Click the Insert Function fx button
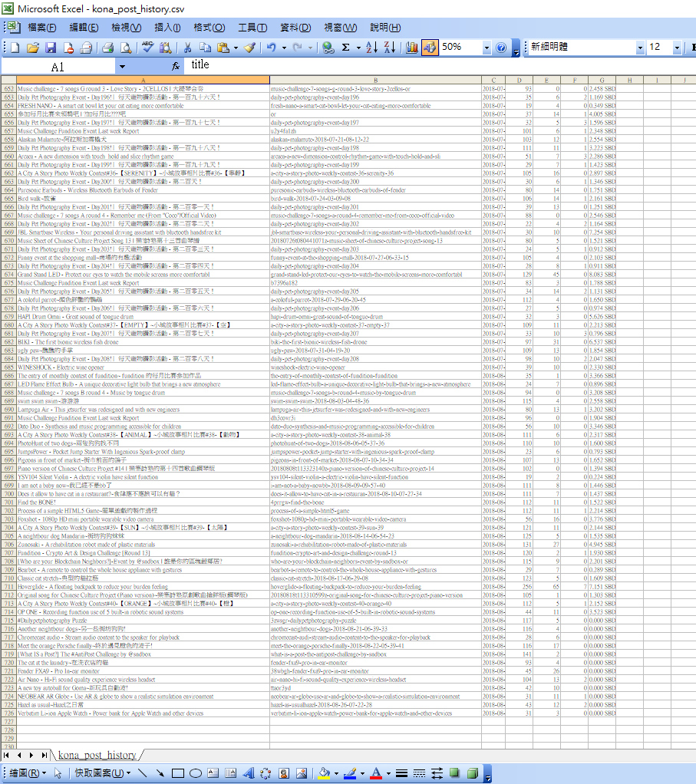Screen dimensions: 696x784 click(x=176, y=66)
